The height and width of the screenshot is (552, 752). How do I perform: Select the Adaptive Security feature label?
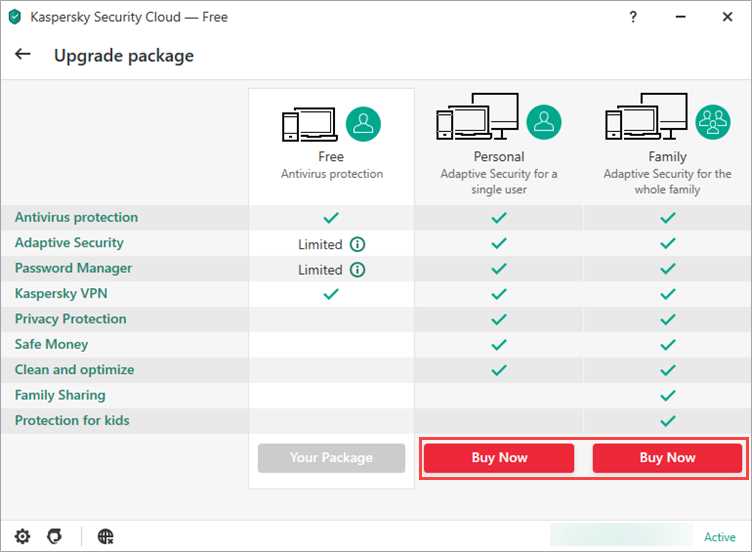[x=69, y=243]
